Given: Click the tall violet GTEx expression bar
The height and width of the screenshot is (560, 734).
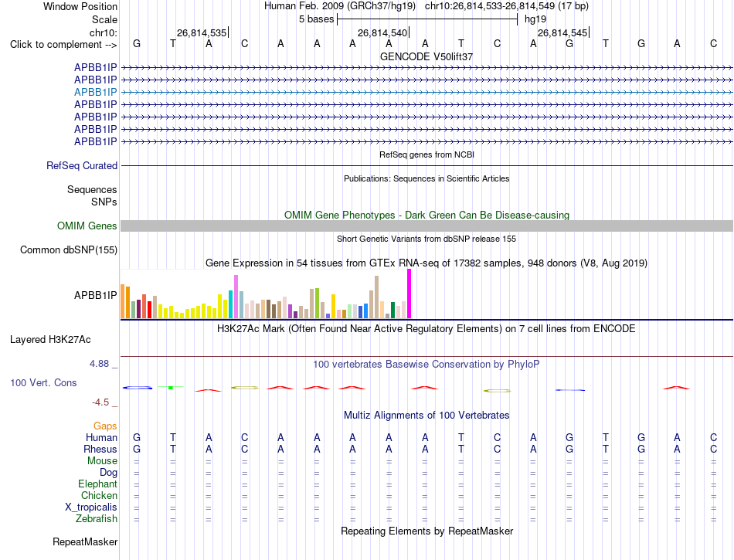Looking at the screenshot, I should pos(236,297).
